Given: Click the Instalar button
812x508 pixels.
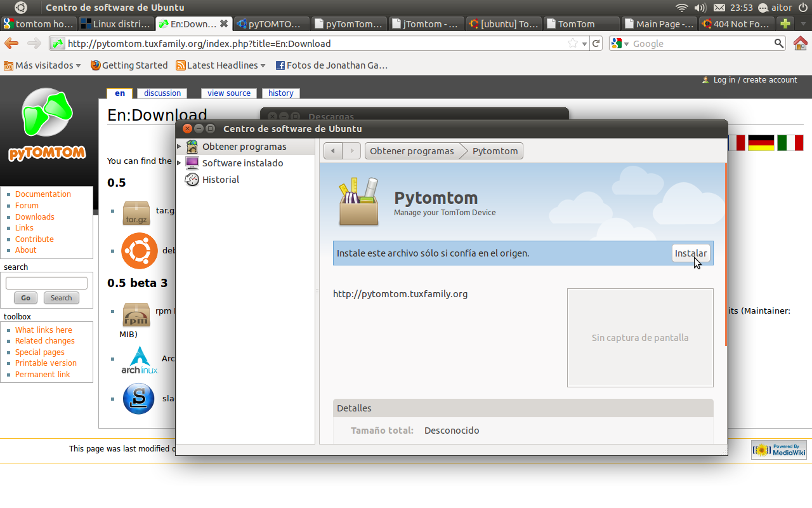Looking at the screenshot, I should click(691, 253).
